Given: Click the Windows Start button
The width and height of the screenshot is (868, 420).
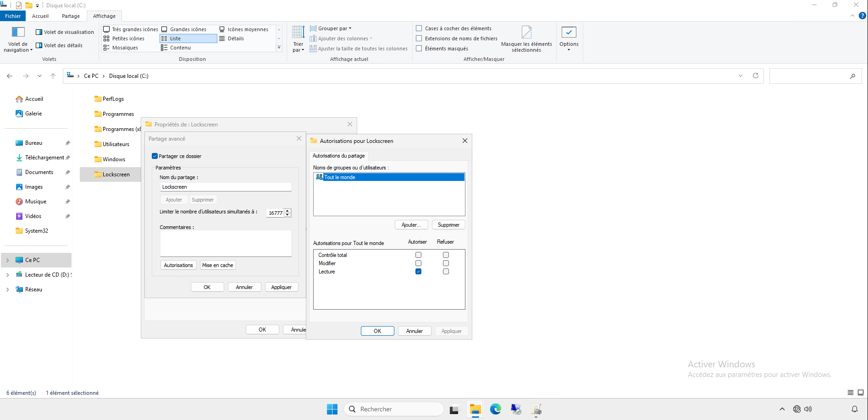Looking at the screenshot, I should click(x=332, y=409).
